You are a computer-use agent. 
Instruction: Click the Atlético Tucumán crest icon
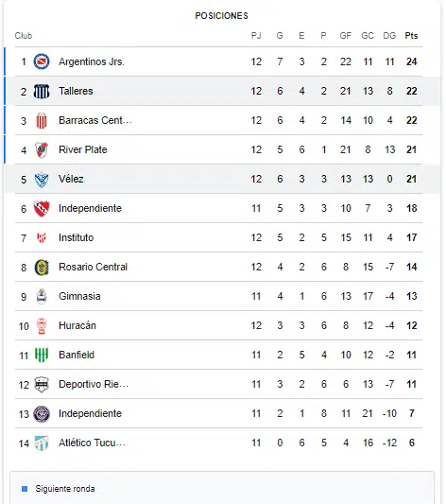click(42, 443)
